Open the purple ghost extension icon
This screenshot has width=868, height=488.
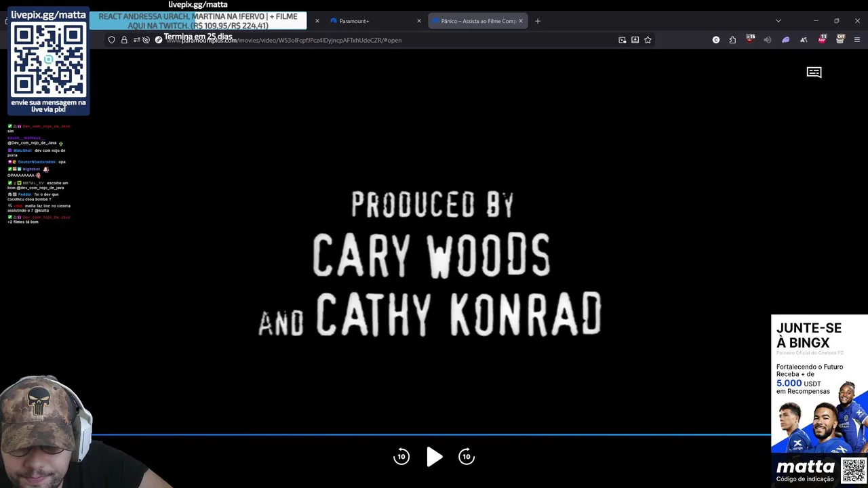tap(785, 40)
